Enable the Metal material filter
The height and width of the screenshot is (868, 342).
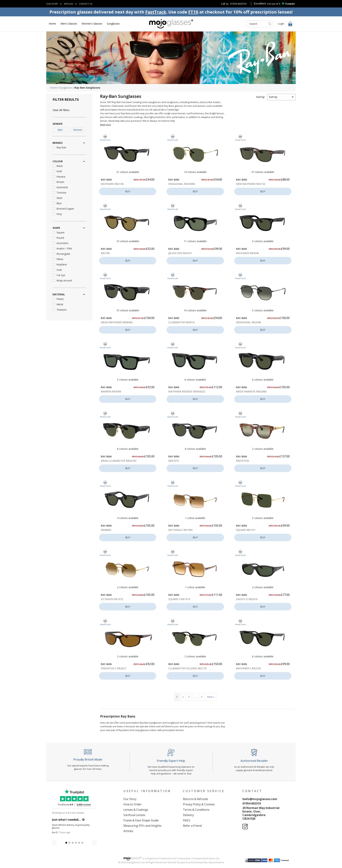[54, 304]
